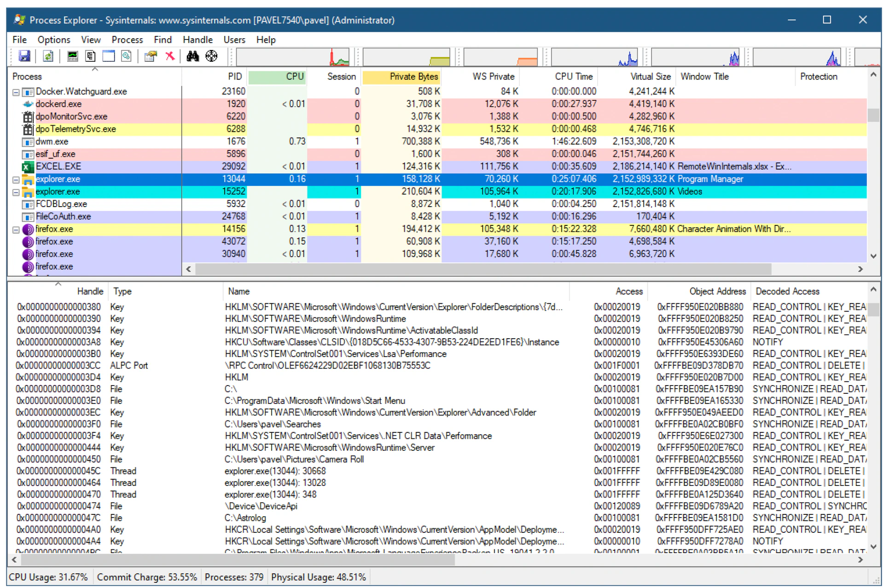Click the Firefox icon for PID 30940
Screen dimensions: 884x588
click(28, 254)
